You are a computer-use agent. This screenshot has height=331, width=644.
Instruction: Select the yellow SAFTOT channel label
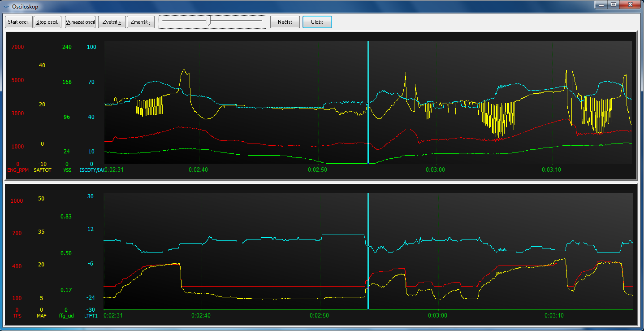tap(43, 170)
